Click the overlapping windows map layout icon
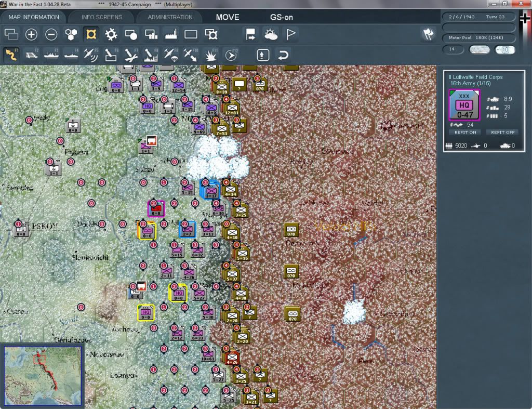Screen dimensions: 532x409 pos(11,34)
